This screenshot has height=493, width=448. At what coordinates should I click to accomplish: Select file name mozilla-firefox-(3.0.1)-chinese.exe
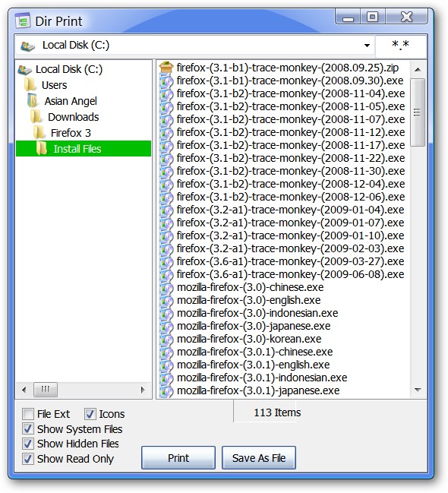pyautogui.click(x=254, y=352)
